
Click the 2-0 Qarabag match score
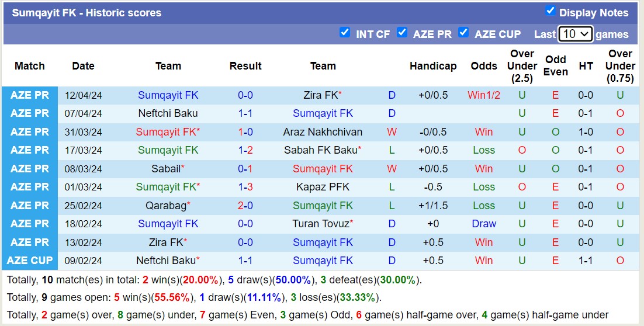(x=245, y=206)
